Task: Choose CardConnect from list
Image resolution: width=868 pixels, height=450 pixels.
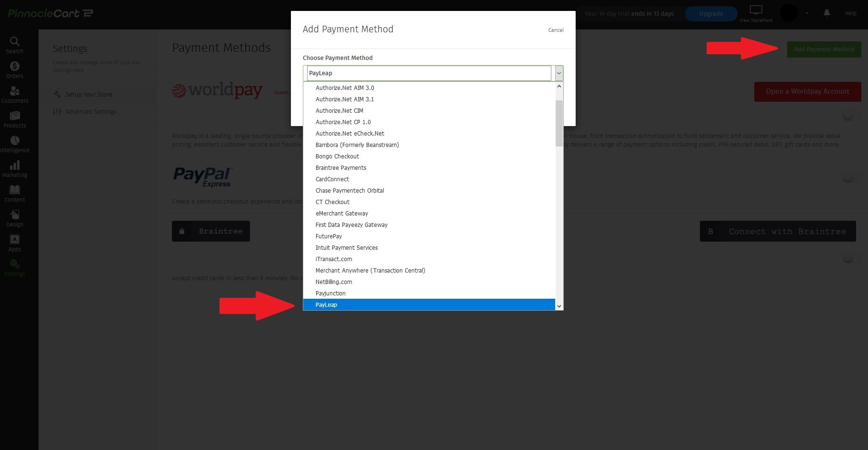Action: 429,179
